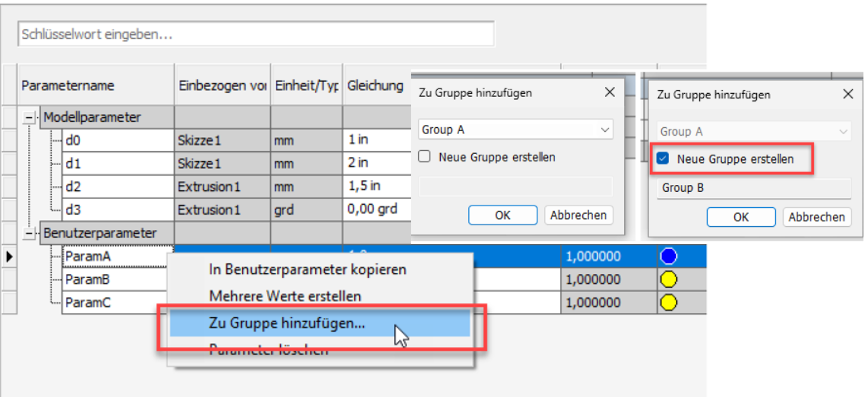Select the d0 parameter row
The height and width of the screenshot is (397, 868).
pyautogui.click(x=118, y=140)
